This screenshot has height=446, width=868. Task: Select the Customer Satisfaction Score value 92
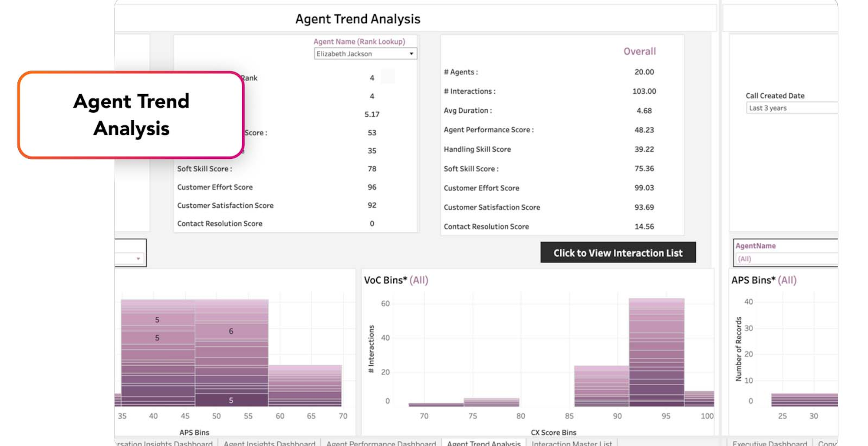click(x=372, y=205)
